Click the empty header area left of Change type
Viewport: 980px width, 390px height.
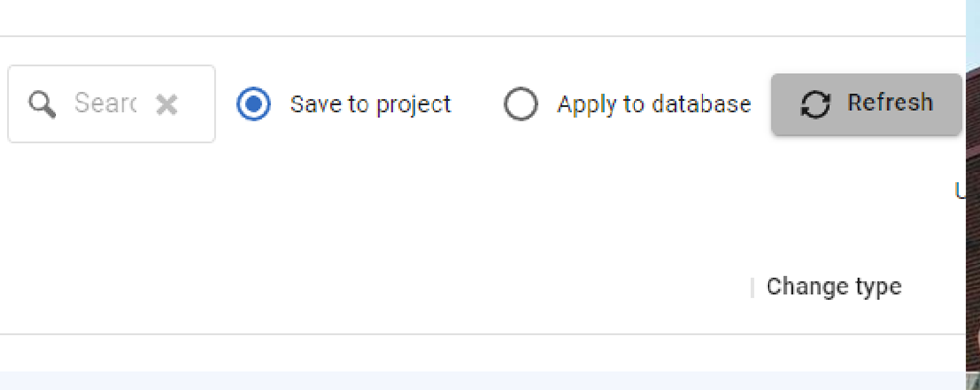(383, 287)
